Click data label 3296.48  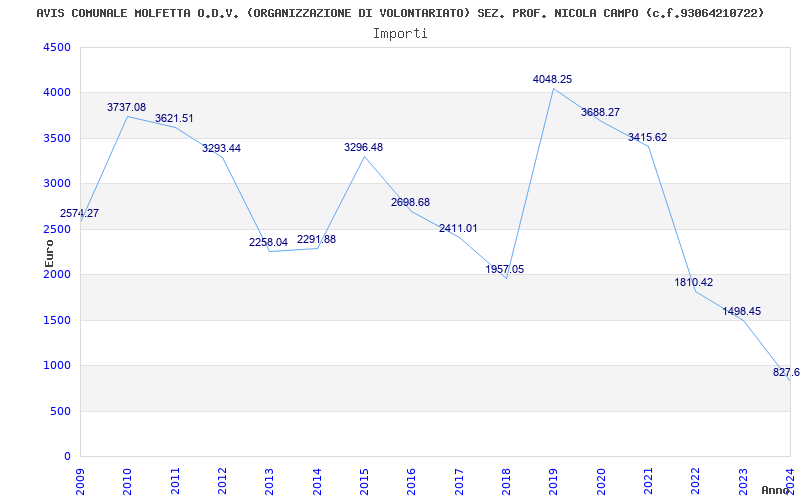(x=363, y=147)
